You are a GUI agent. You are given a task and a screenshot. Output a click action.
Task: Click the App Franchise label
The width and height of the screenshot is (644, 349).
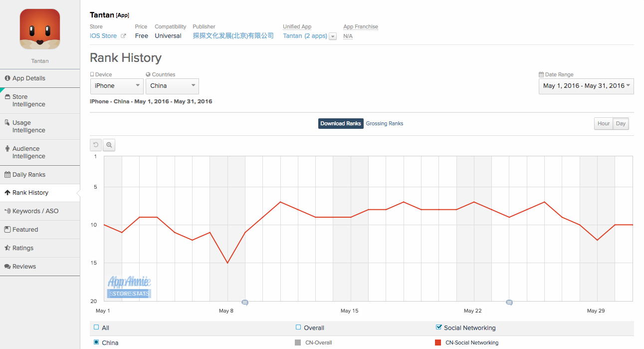click(x=361, y=27)
